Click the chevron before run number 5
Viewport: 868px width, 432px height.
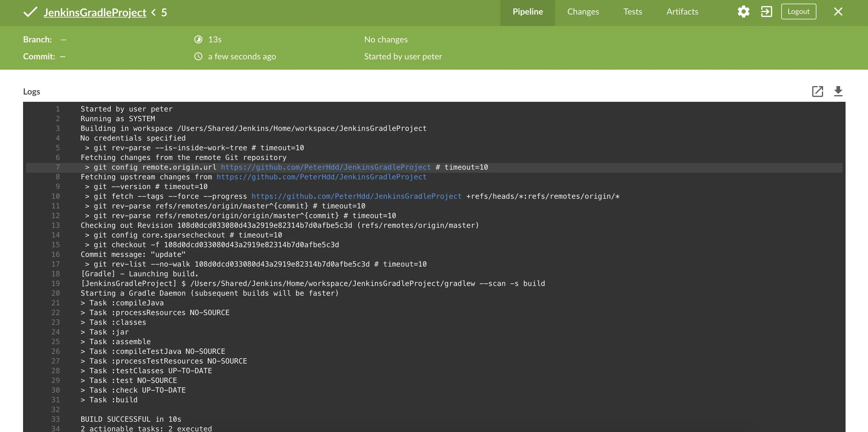(154, 12)
